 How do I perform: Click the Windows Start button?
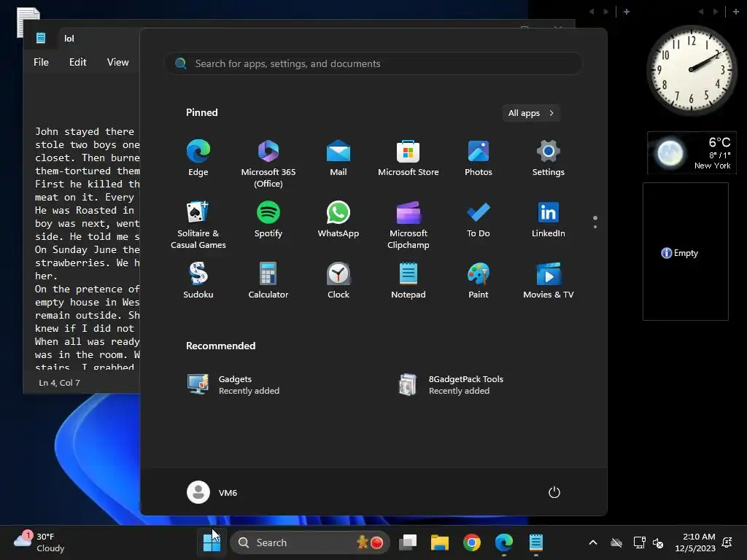point(212,542)
